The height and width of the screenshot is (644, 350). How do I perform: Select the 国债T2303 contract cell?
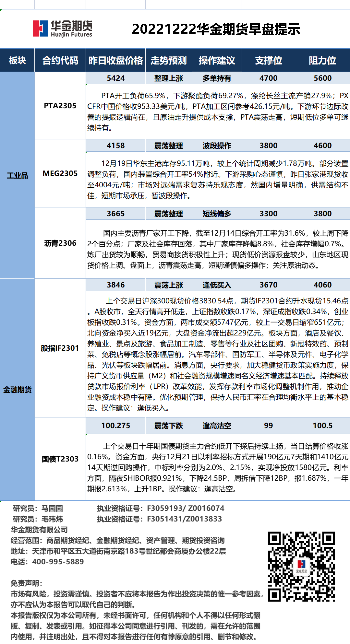pos(60,459)
